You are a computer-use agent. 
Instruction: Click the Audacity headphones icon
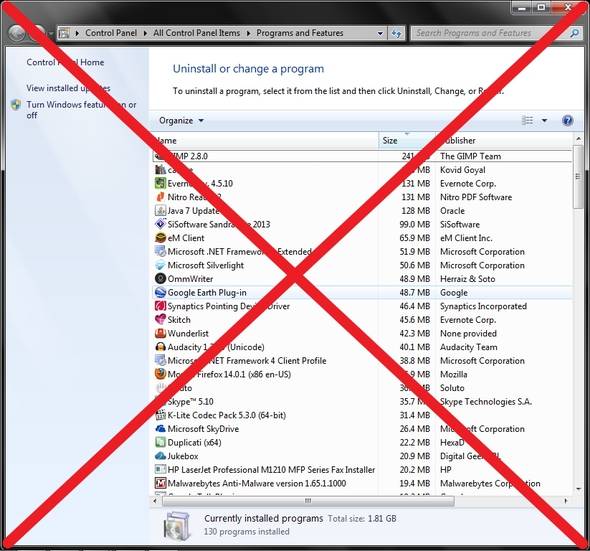(x=160, y=347)
